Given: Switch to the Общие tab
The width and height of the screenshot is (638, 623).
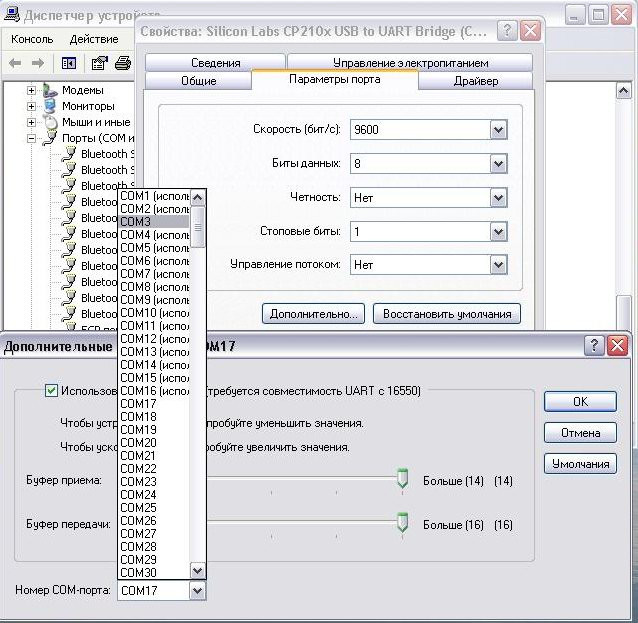Looking at the screenshot, I should coord(198,80).
